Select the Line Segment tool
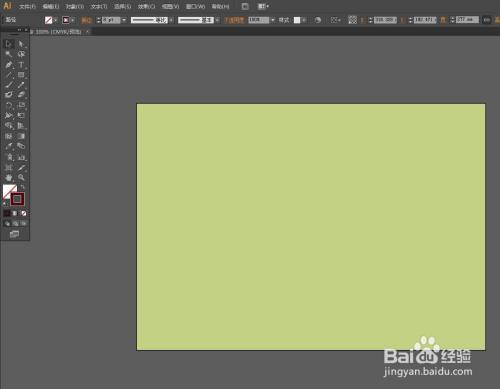Viewport: 500px width, 389px height. tap(8, 75)
